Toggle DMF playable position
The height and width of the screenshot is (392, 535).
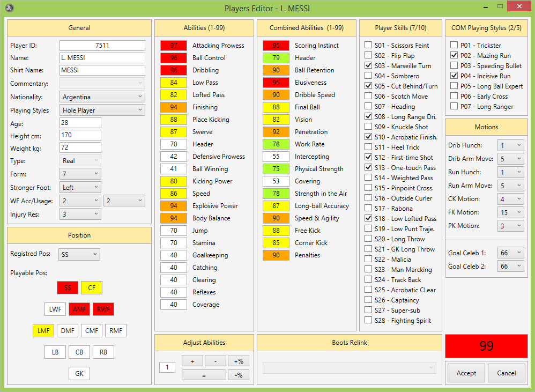click(68, 330)
